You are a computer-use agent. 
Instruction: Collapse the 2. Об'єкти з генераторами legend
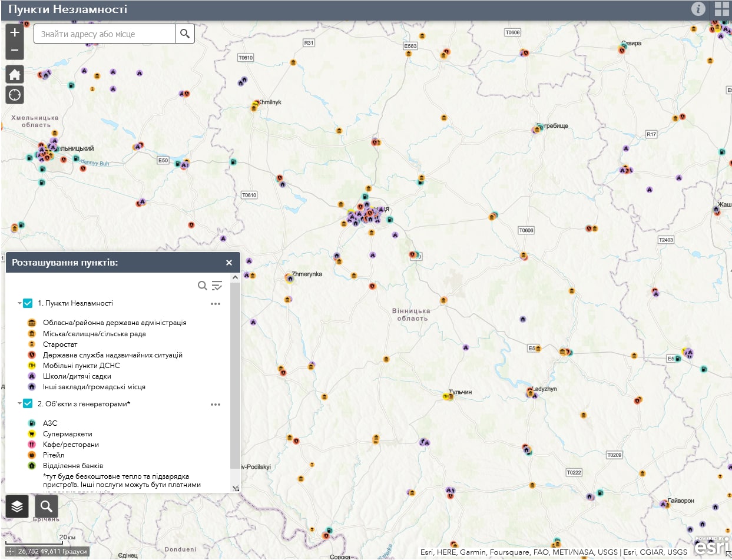[x=19, y=404]
